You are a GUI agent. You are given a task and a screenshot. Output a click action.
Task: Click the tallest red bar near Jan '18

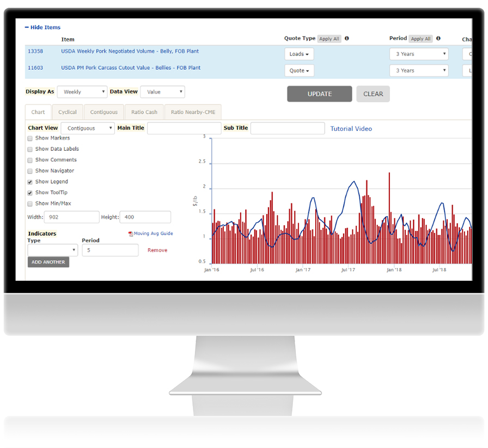389,218
